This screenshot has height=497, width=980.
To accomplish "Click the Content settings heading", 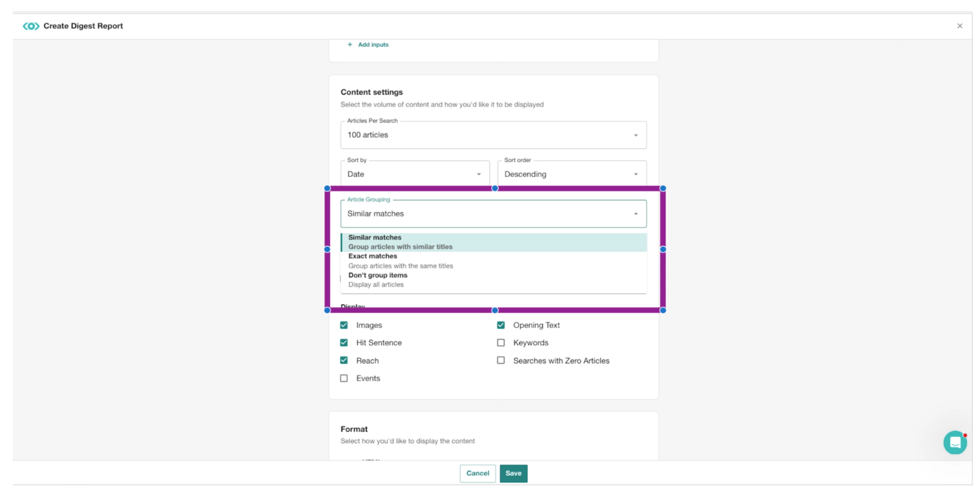I will pos(372,92).
